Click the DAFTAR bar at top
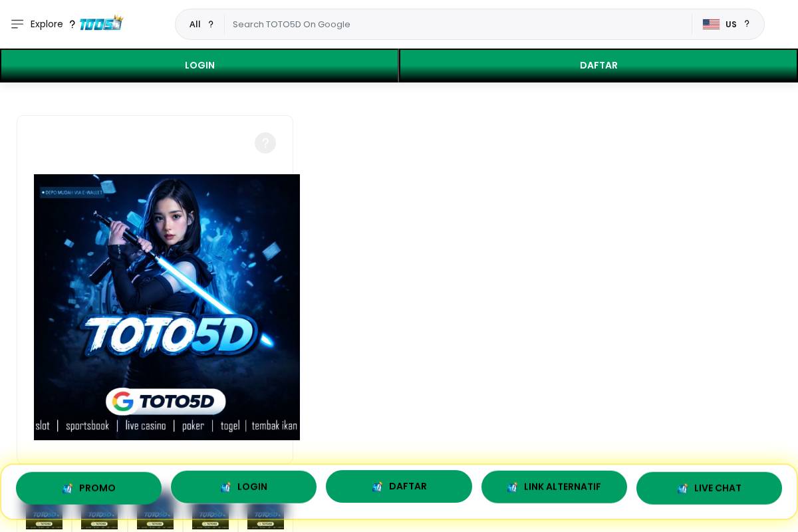Image resolution: width=798 pixels, height=532 pixels. click(x=598, y=65)
